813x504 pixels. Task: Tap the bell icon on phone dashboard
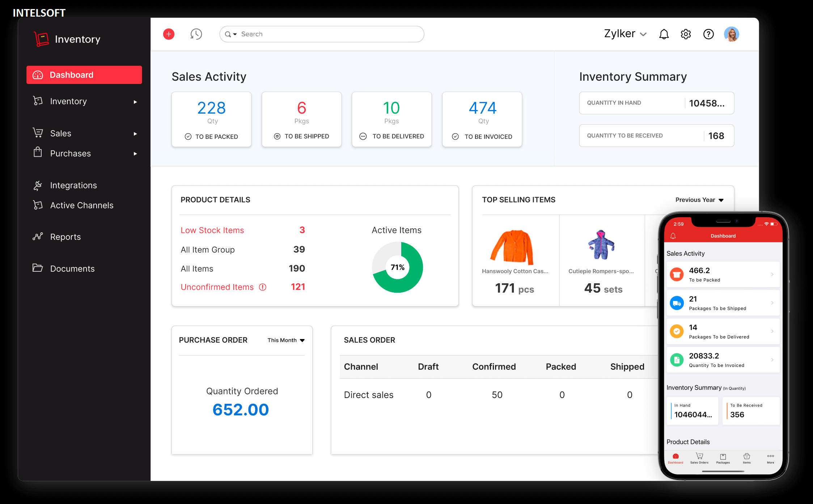point(673,236)
